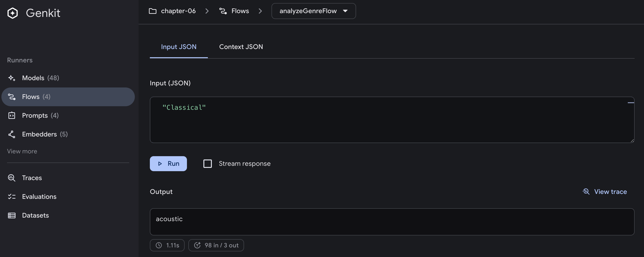Open the Evaluations page
The image size is (644, 257).
pos(68,197)
